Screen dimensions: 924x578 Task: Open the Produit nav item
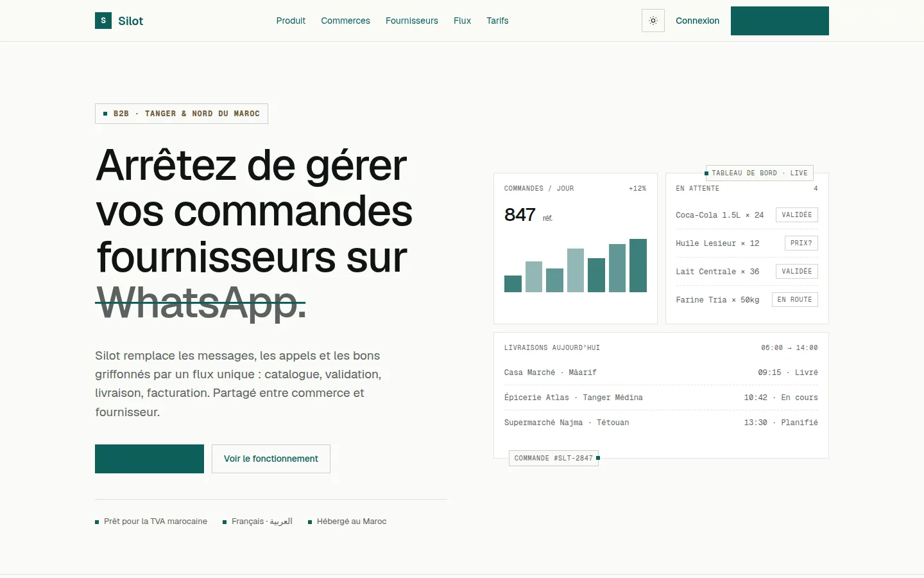click(x=291, y=21)
